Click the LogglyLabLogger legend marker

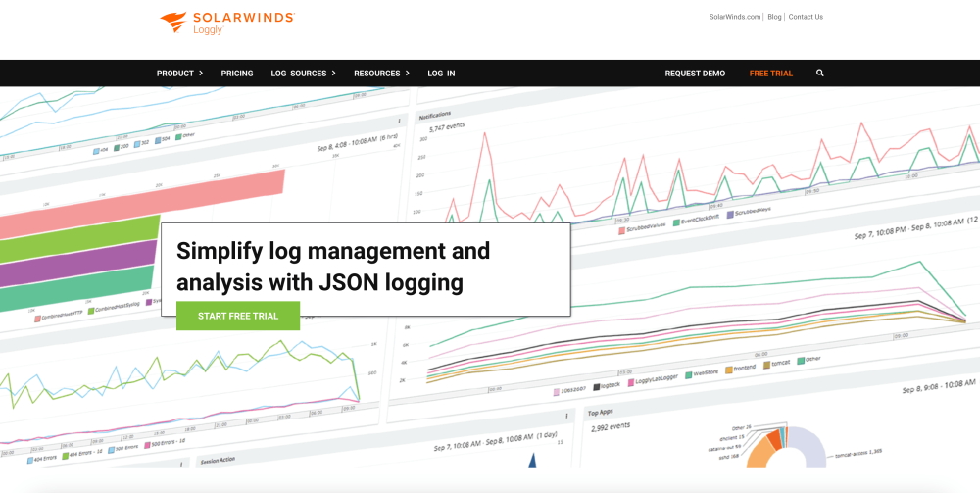coord(628,381)
